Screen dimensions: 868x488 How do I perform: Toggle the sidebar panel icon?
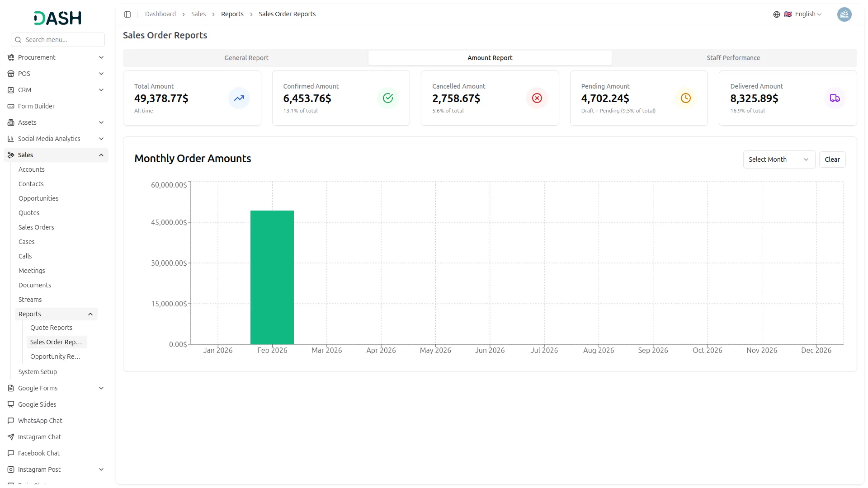[127, 14]
